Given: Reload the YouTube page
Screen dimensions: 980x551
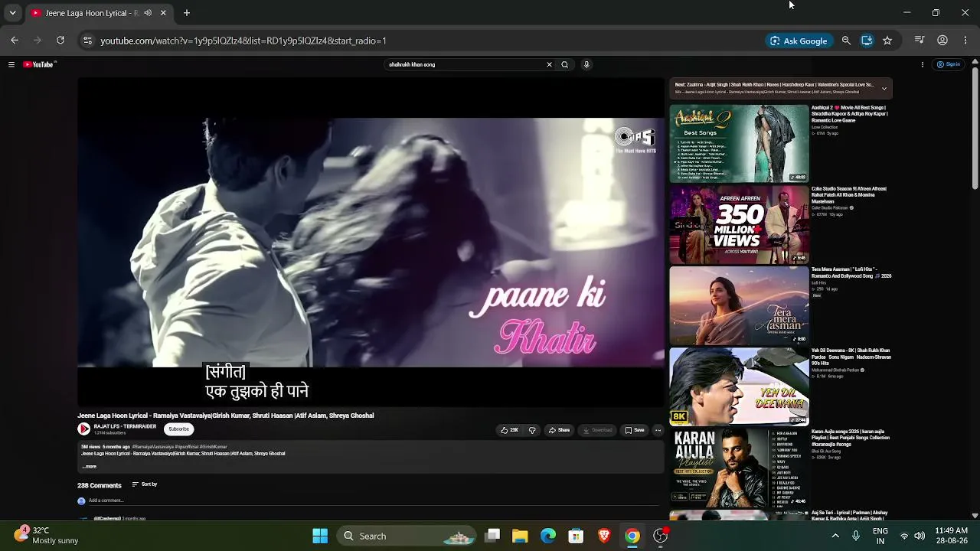Looking at the screenshot, I should [x=60, y=41].
